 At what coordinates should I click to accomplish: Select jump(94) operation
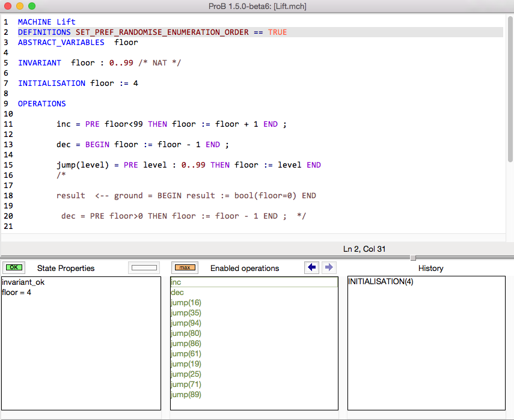pyautogui.click(x=186, y=323)
